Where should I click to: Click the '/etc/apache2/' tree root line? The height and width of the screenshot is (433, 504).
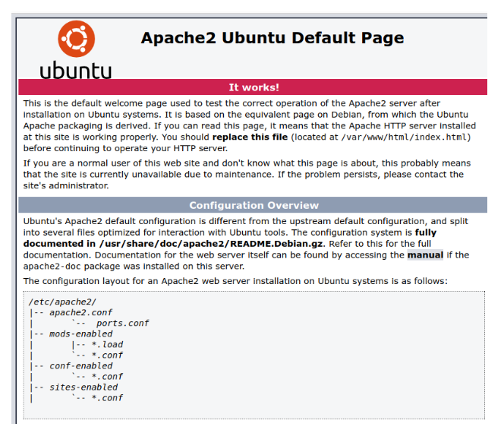pyautogui.click(x=62, y=302)
